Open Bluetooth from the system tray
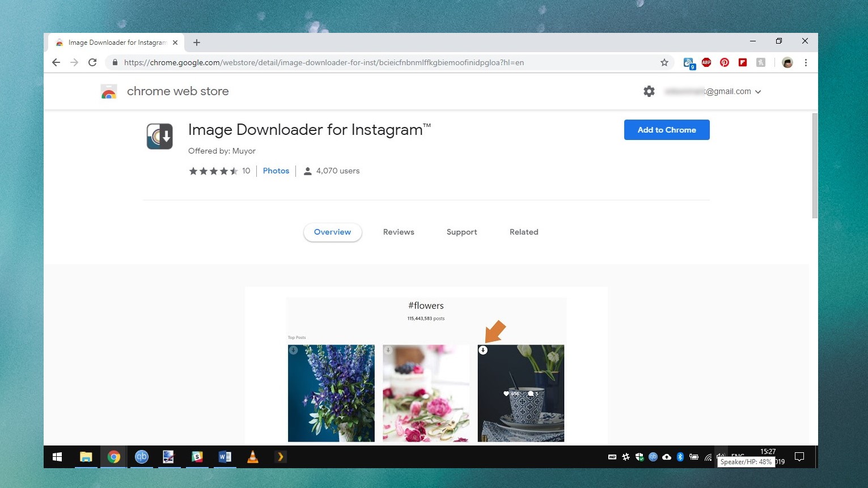 (x=680, y=457)
